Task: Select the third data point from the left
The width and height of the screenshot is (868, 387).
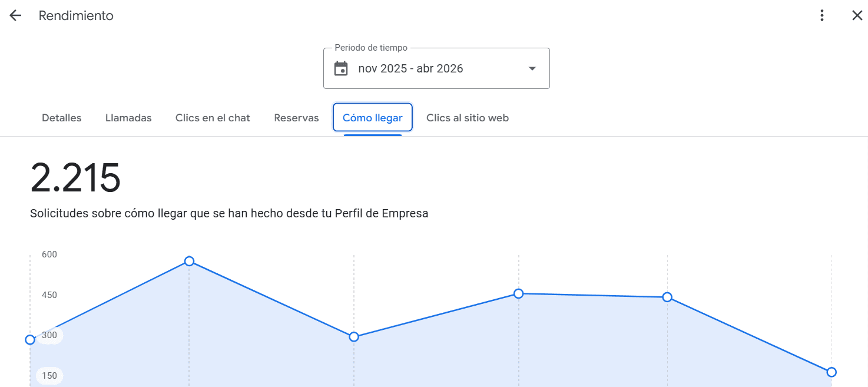Action: point(354,337)
